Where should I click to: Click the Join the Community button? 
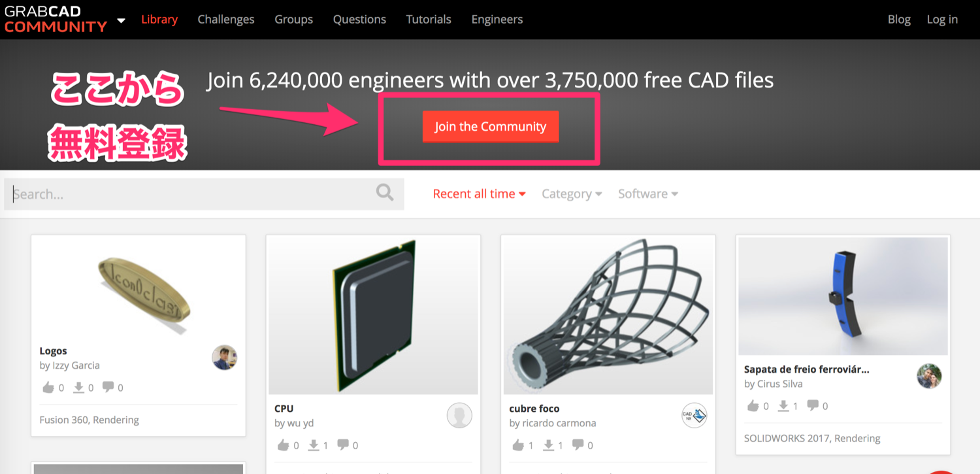(x=491, y=126)
